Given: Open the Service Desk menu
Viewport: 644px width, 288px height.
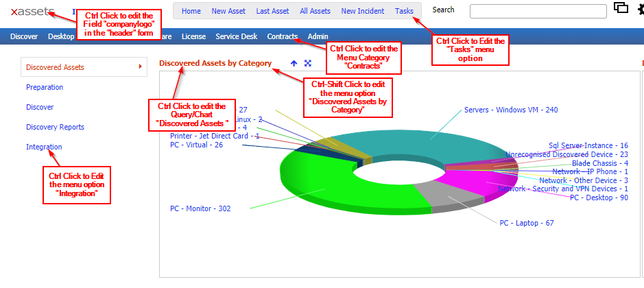Looking at the screenshot, I should coord(236,36).
